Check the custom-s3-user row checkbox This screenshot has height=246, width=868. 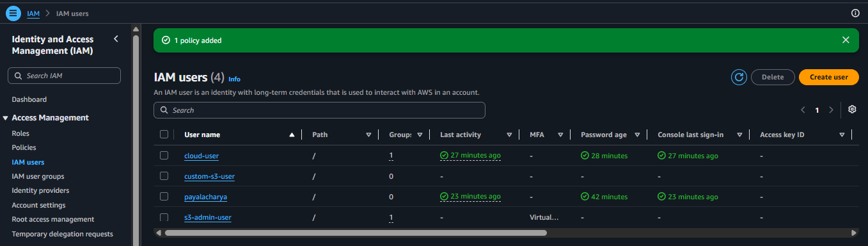coord(164,176)
